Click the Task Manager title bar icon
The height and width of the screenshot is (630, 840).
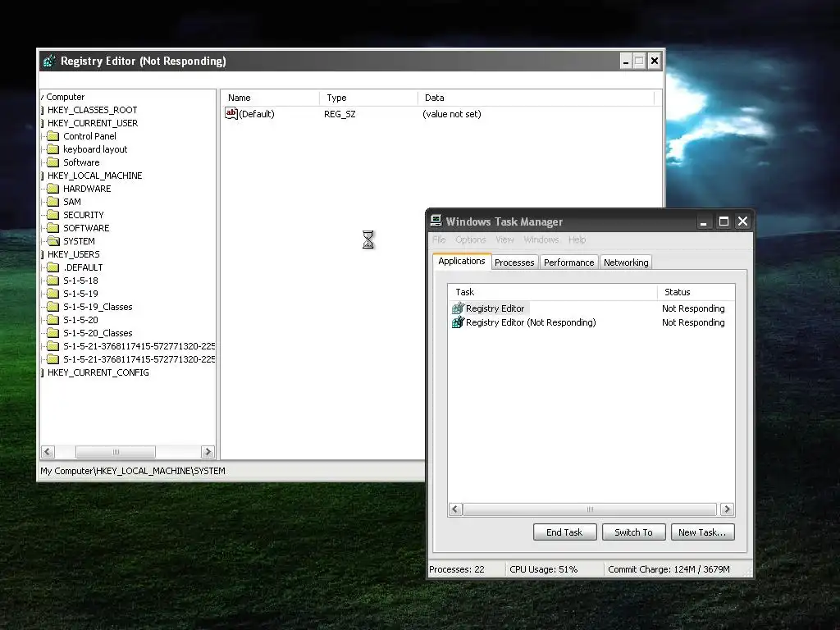pos(436,221)
